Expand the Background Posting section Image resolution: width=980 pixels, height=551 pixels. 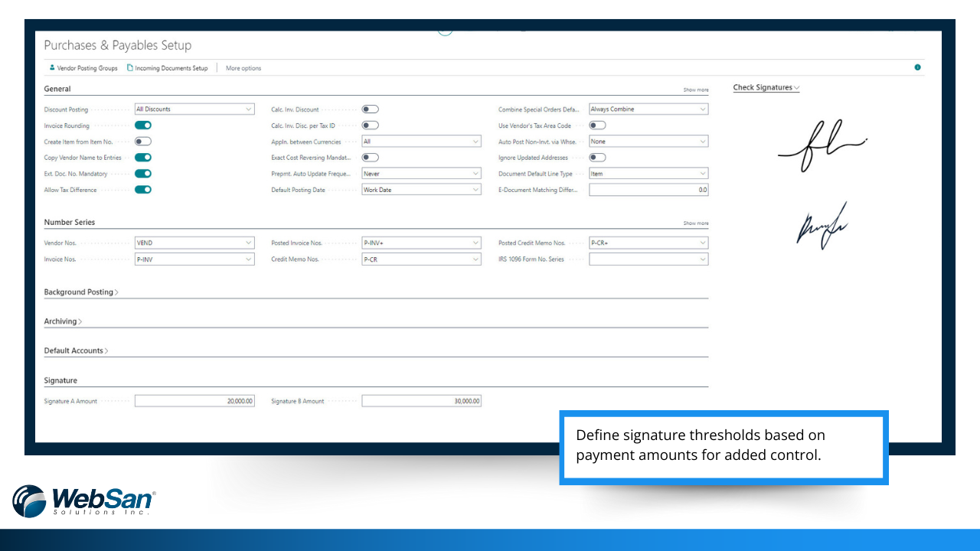point(81,292)
